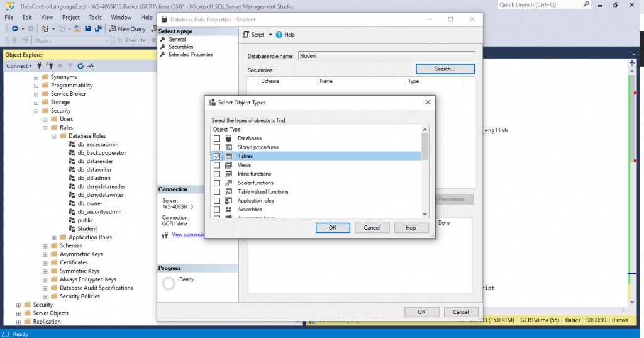Click the Save disk icon
Image resolution: width=644 pixels, height=338 pixels.
pos(88,29)
